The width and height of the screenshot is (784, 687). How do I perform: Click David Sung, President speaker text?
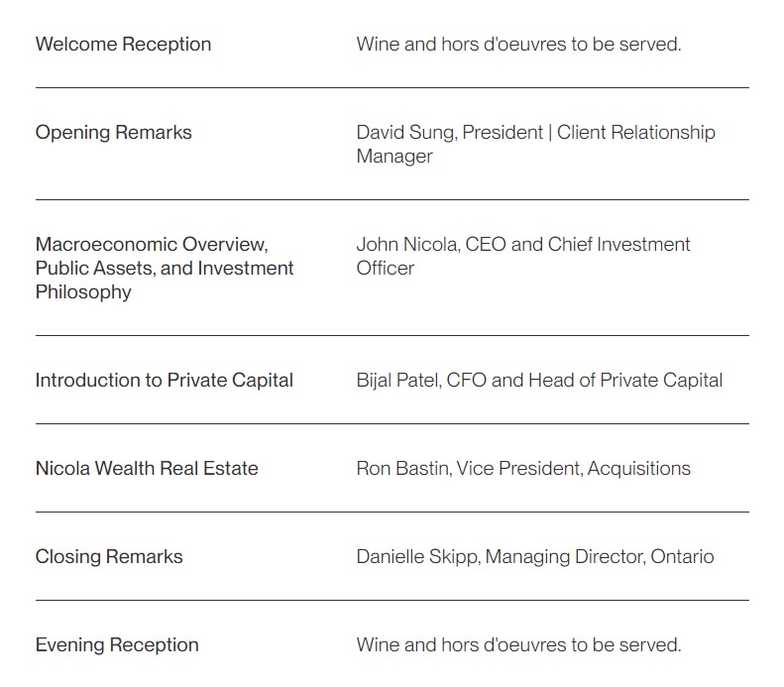(450, 133)
